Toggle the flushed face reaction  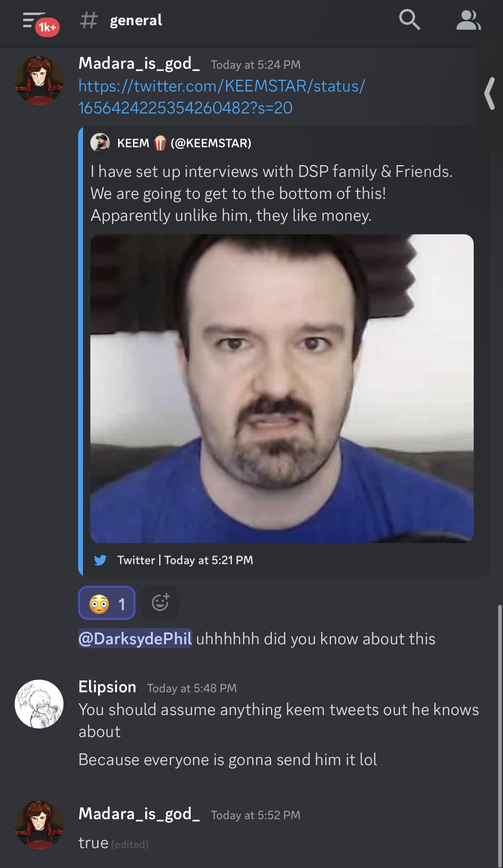click(107, 603)
